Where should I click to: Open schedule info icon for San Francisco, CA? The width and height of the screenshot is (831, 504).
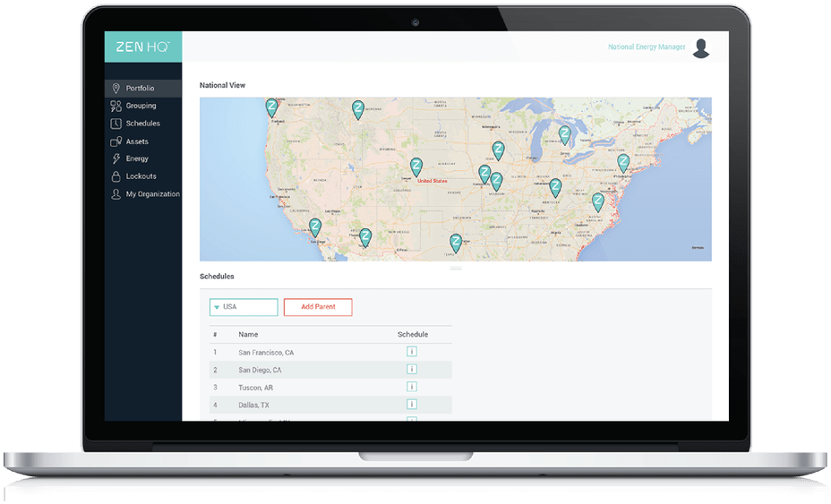click(x=412, y=352)
